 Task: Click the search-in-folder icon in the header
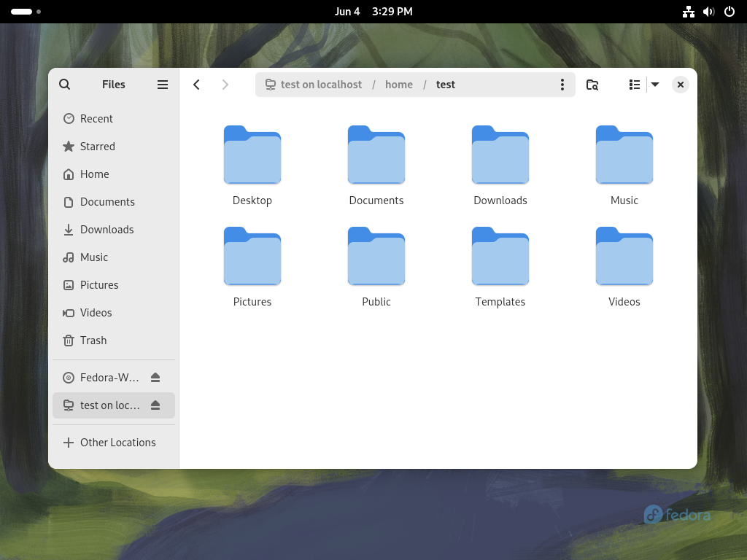592,85
